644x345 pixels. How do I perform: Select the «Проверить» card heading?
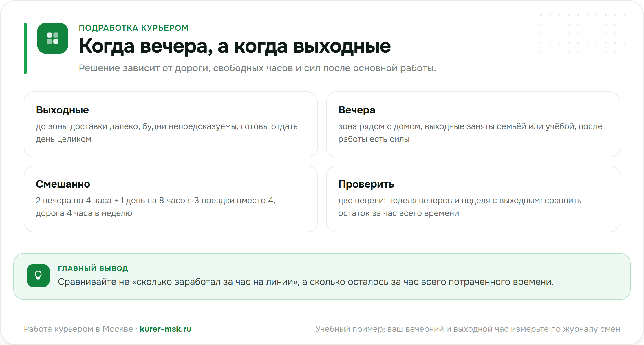366,184
